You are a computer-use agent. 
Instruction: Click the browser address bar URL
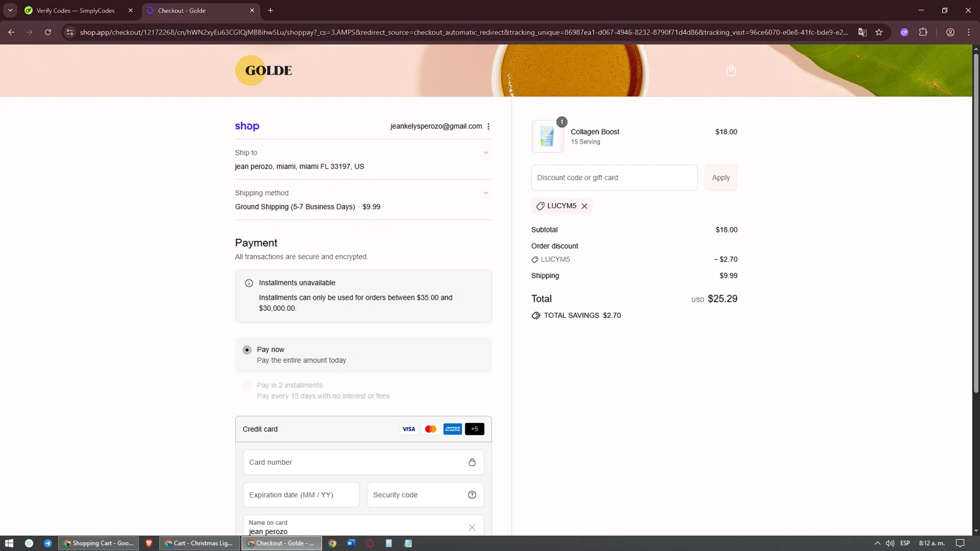point(464,32)
